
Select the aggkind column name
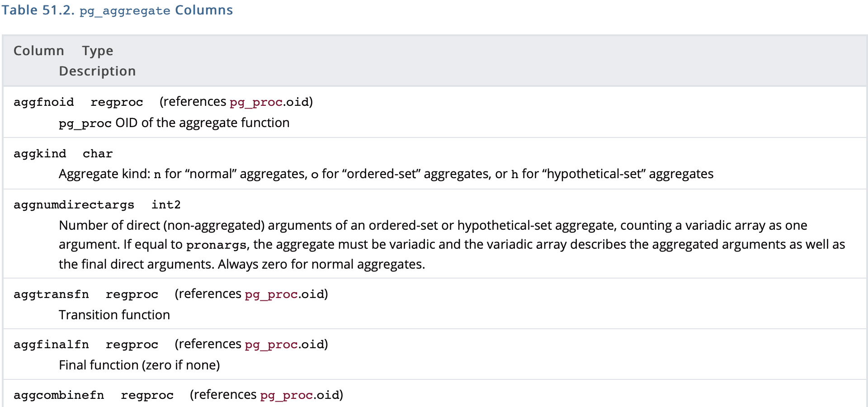click(x=40, y=154)
